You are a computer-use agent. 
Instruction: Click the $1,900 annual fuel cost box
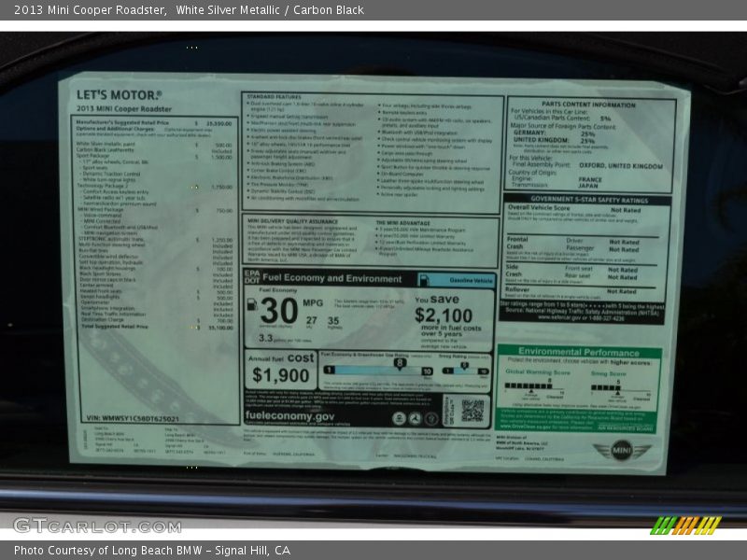280,370
